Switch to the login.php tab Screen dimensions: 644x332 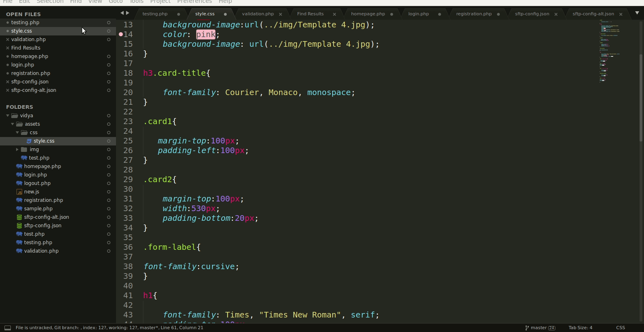coord(418,14)
